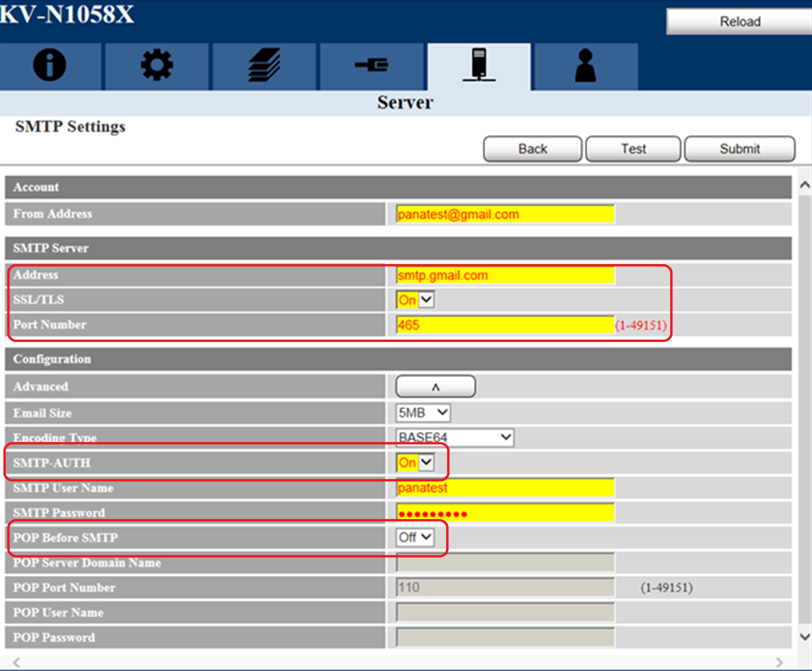
Task: Click the POP Server Domain Name field
Action: tap(505, 562)
